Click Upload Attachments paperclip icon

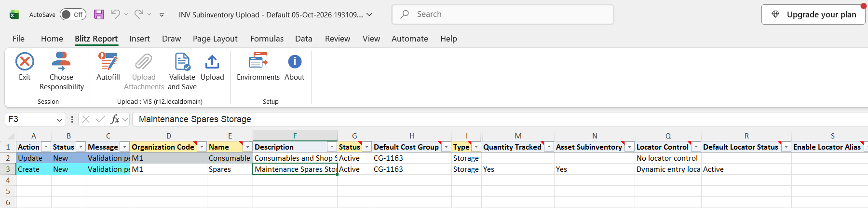tap(144, 62)
